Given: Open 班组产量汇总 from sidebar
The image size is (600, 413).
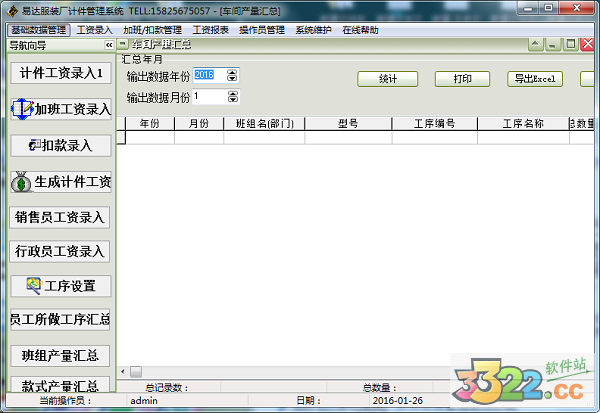Looking at the screenshot, I should pyautogui.click(x=60, y=356).
